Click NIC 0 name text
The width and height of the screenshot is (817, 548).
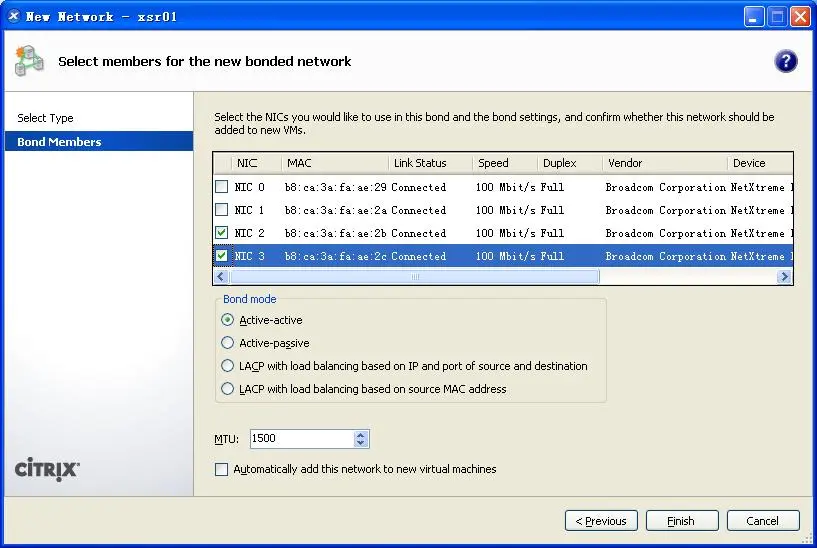click(249, 187)
